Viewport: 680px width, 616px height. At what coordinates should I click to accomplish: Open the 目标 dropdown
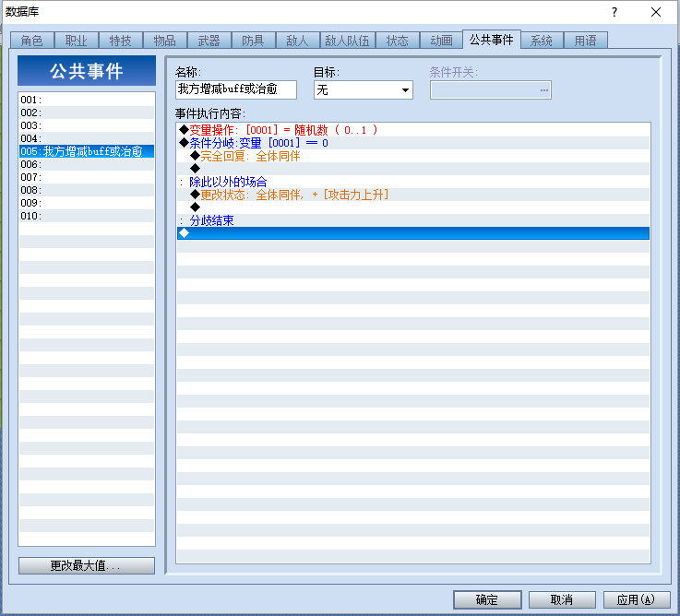[363, 89]
